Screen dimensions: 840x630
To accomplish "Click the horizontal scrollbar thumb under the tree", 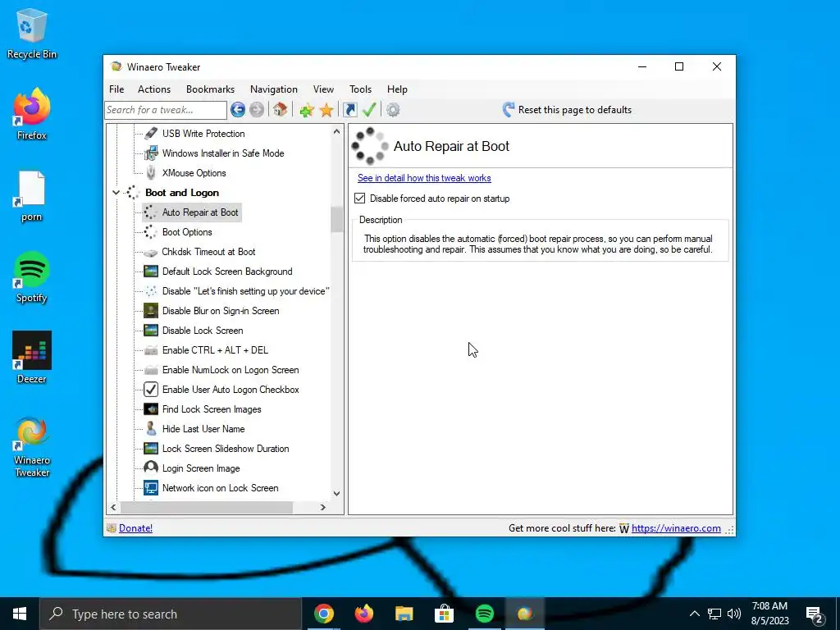I will coord(206,507).
